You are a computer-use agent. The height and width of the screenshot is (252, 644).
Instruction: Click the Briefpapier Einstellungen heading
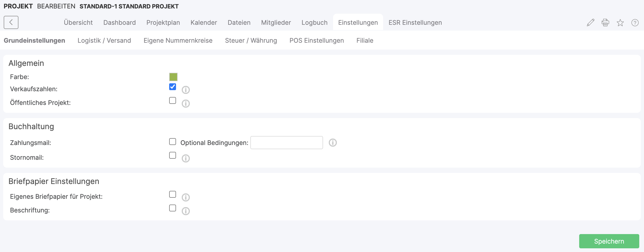click(x=54, y=181)
